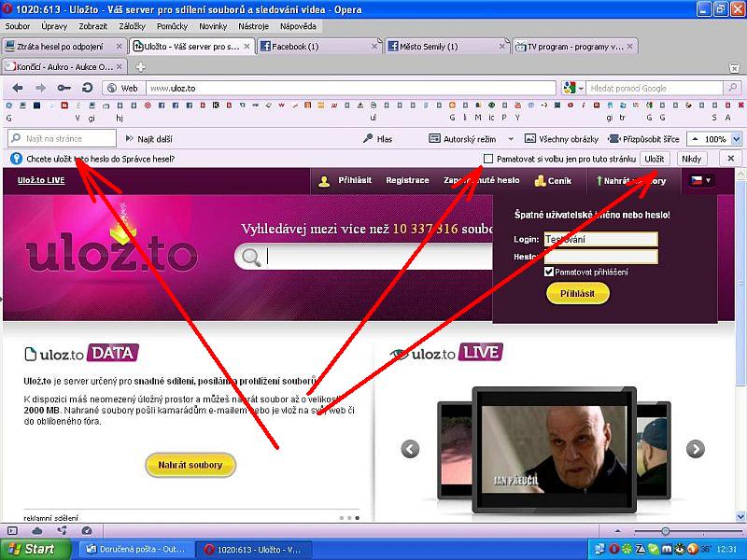Click the Login input field

point(600,239)
